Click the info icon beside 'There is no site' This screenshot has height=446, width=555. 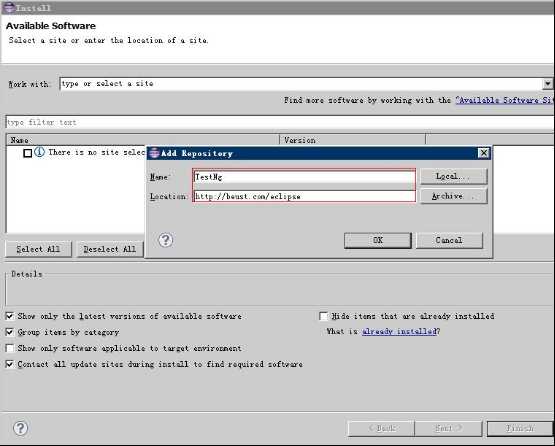click(39, 152)
